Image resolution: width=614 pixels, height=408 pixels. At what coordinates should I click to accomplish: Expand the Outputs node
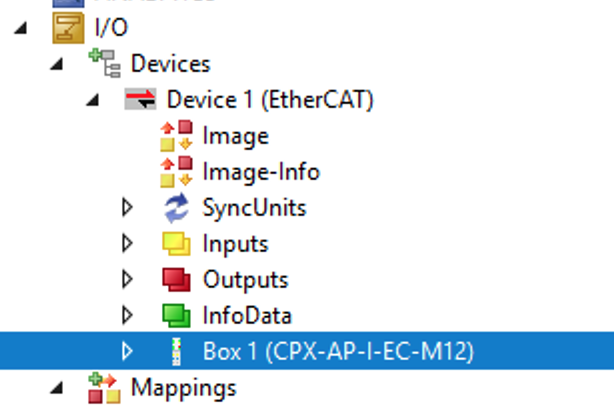click(x=127, y=280)
